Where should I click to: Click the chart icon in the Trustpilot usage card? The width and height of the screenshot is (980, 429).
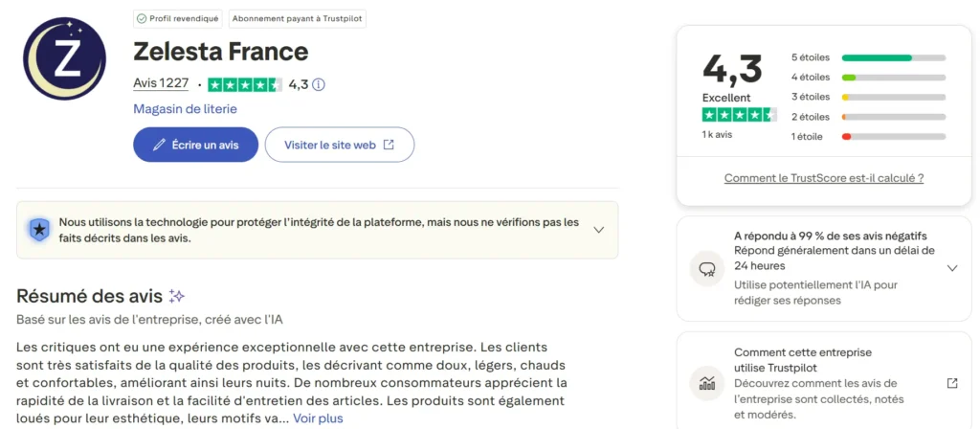pyautogui.click(x=707, y=383)
